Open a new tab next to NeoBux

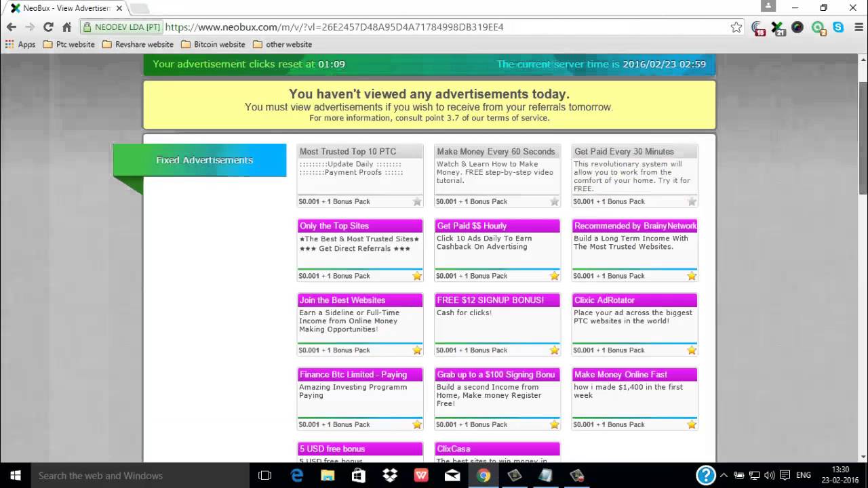pyautogui.click(x=139, y=9)
